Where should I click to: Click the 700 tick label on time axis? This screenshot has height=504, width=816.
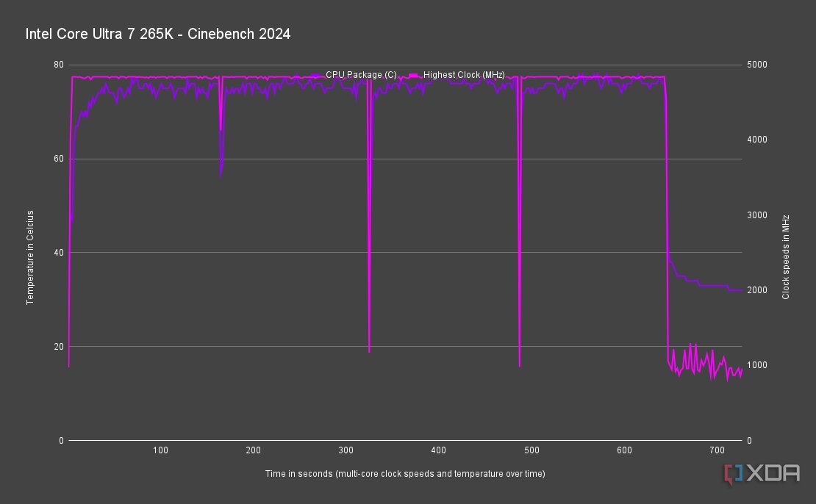(x=717, y=450)
